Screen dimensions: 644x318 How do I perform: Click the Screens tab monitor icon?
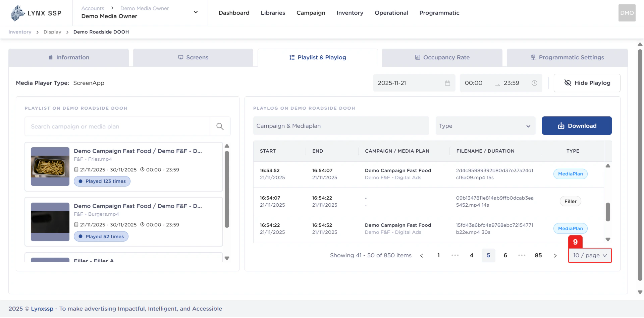pos(180,57)
